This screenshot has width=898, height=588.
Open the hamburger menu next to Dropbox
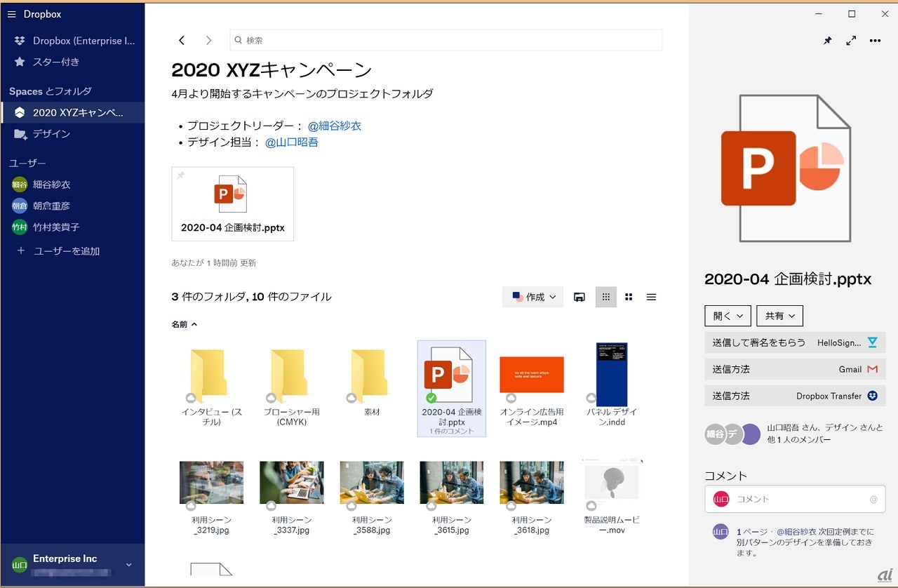[11, 14]
